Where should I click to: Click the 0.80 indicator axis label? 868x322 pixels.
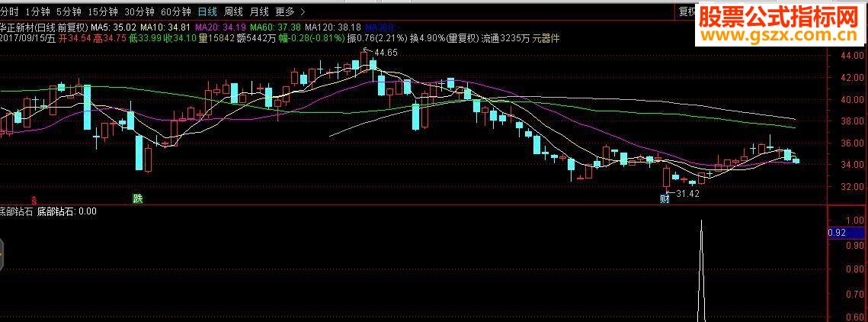855,270
